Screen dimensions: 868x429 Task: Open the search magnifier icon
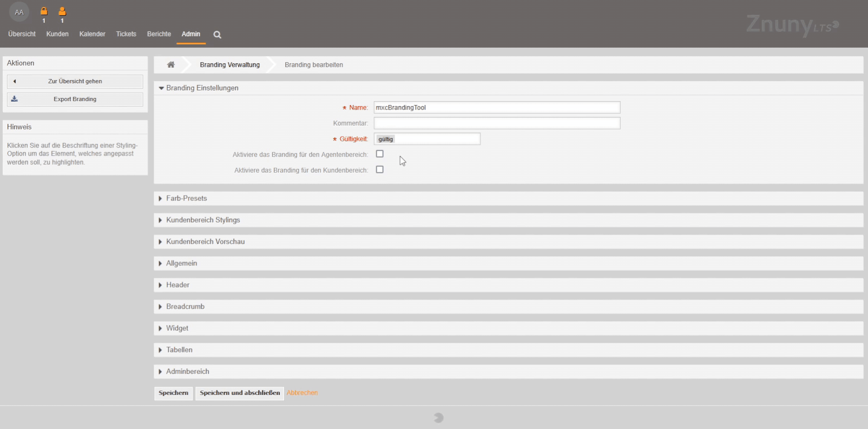[217, 35]
